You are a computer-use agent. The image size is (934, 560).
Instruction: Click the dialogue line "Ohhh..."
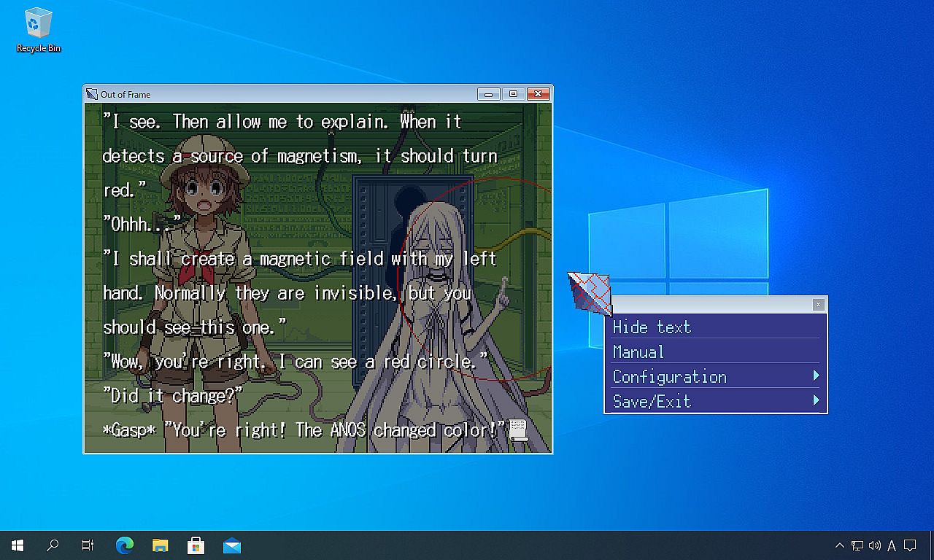[x=142, y=224]
